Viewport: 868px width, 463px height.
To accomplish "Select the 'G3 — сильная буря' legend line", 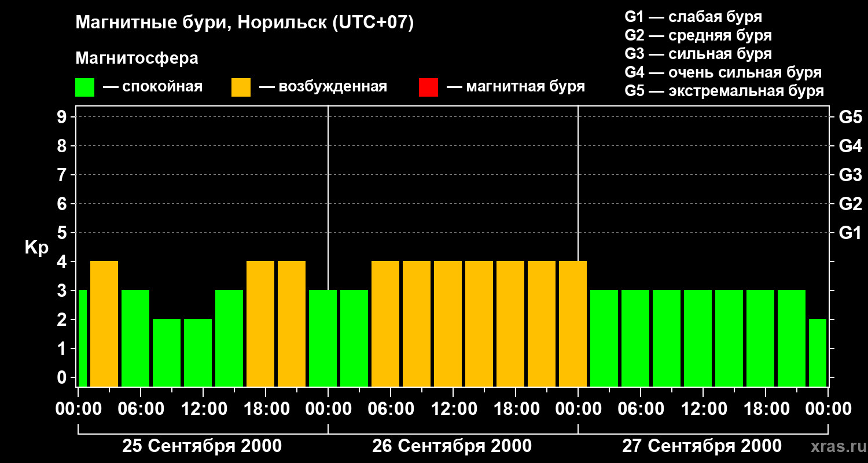I will point(698,54).
